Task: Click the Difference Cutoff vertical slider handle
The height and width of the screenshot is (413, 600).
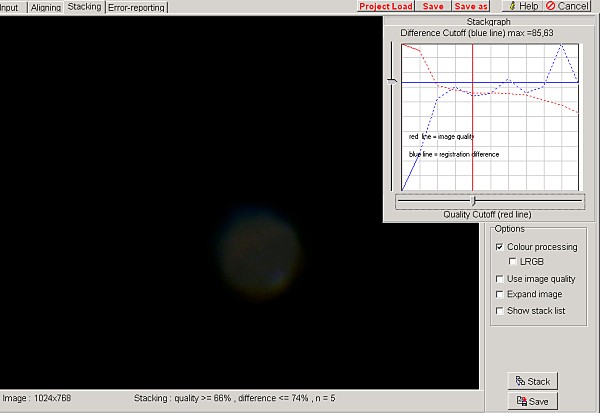Action: pyautogui.click(x=392, y=81)
